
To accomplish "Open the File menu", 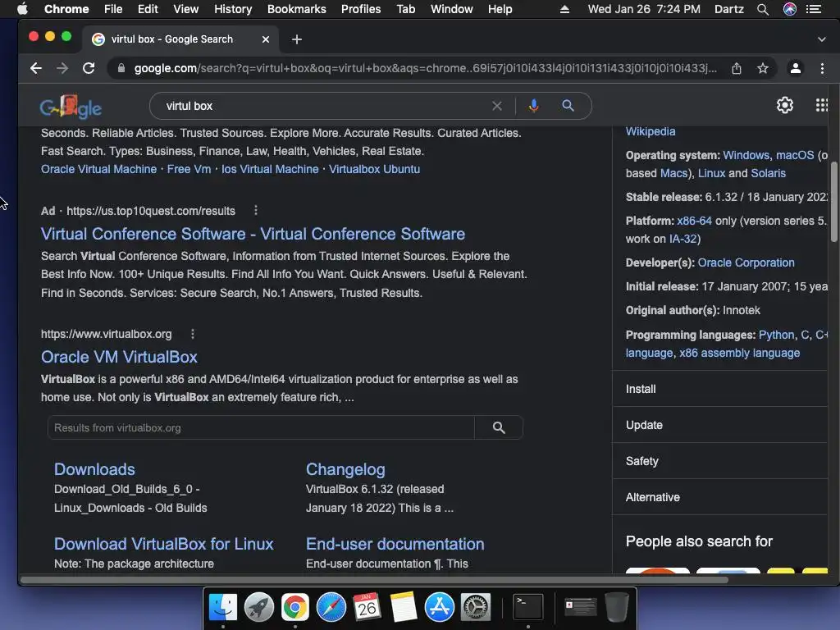I will tap(113, 9).
